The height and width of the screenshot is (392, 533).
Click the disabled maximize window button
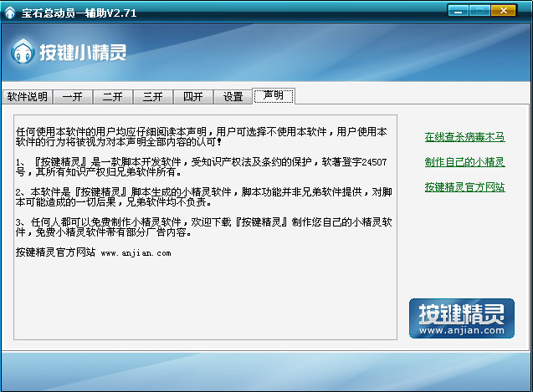(x=479, y=11)
